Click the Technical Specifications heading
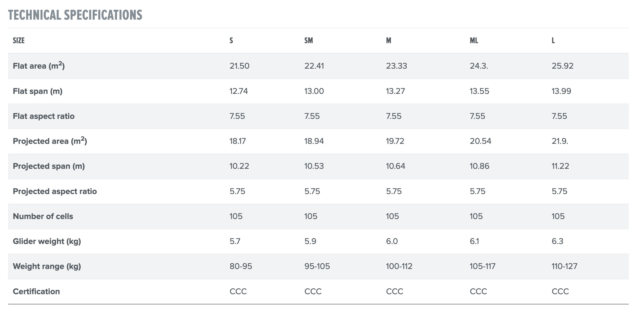This screenshot has height=325, width=644. (x=75, y=15)
